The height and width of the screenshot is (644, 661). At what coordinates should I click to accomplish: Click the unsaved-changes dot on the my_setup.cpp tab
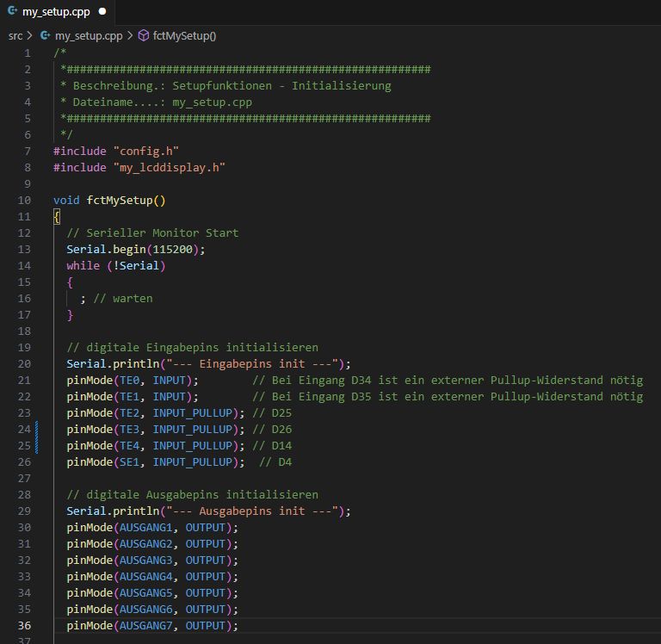[x=102, y=12]
